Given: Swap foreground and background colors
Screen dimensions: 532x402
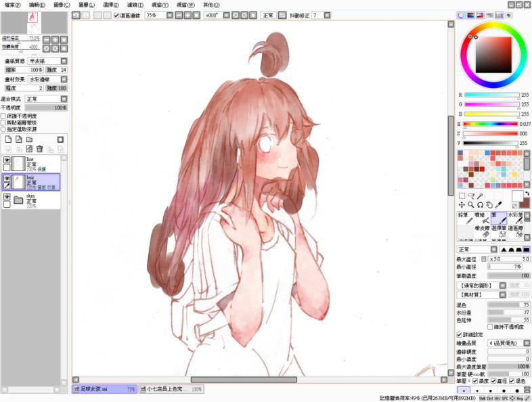Looking at the screenshot, I should [x=527, y=194].
